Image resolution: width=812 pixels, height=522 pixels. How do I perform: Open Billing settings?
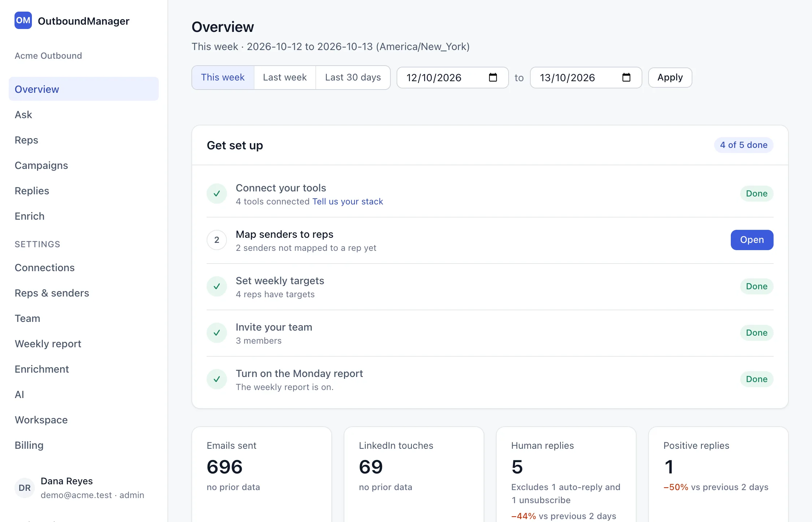pyautogui.click(x=84, y=445)
